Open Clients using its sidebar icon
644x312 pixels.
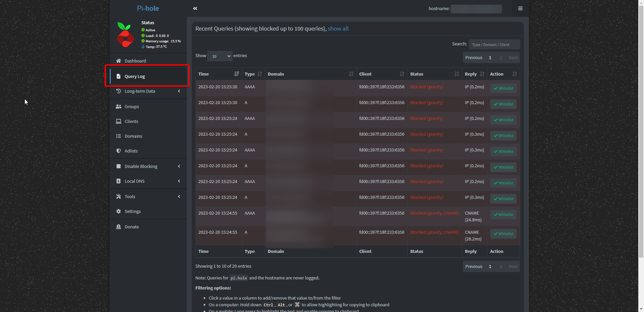118,121
